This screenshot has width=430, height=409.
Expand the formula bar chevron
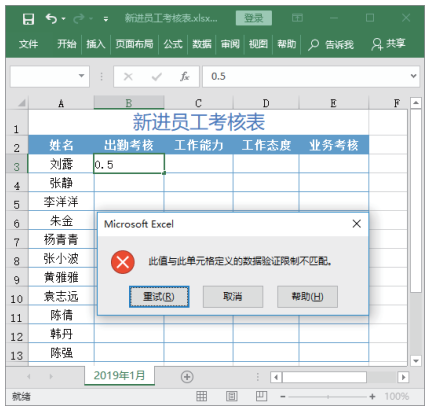coord(414,76)
